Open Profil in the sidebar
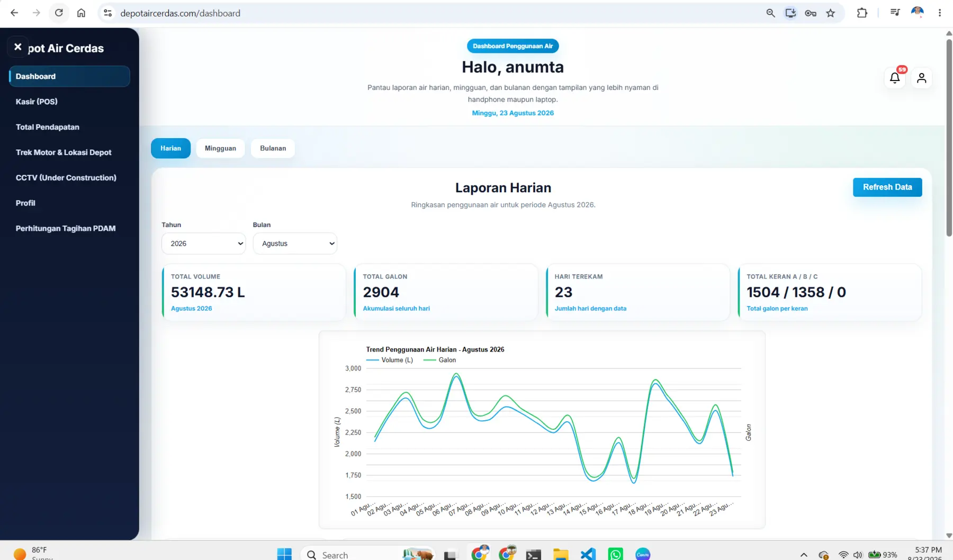The height and width of the screenshot is (560, 953). point(69,203)
